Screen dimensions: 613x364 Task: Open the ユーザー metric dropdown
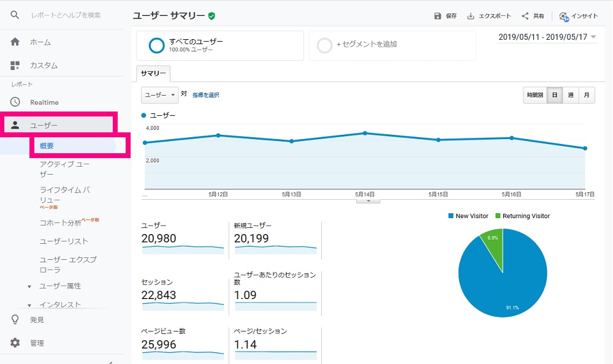[160, 95]
